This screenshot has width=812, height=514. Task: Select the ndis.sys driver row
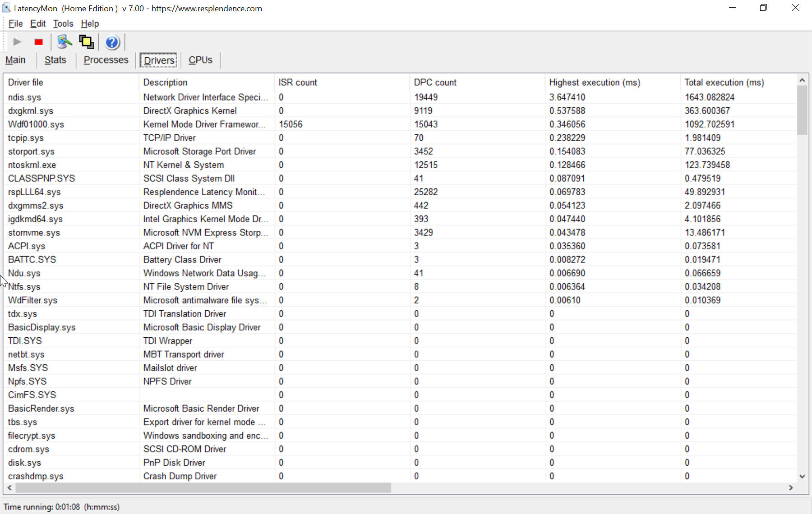click(400, 97)
